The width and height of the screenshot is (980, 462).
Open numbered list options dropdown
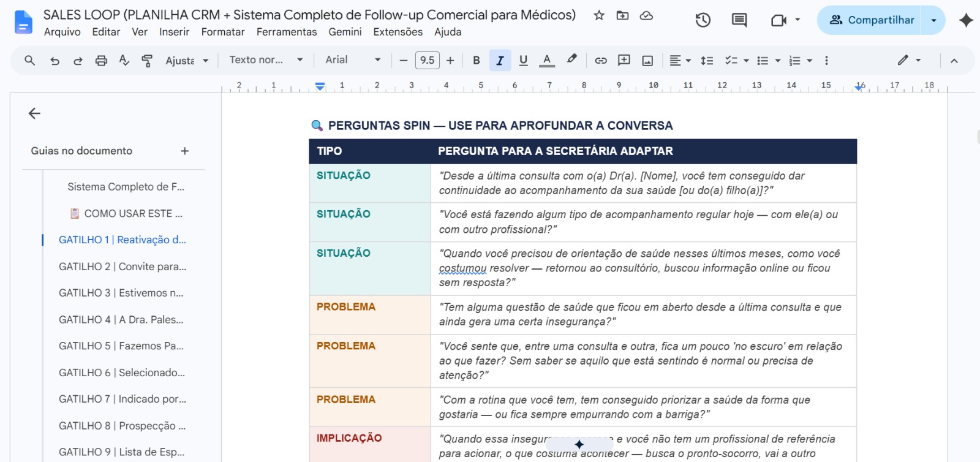(x=809, y=61)
